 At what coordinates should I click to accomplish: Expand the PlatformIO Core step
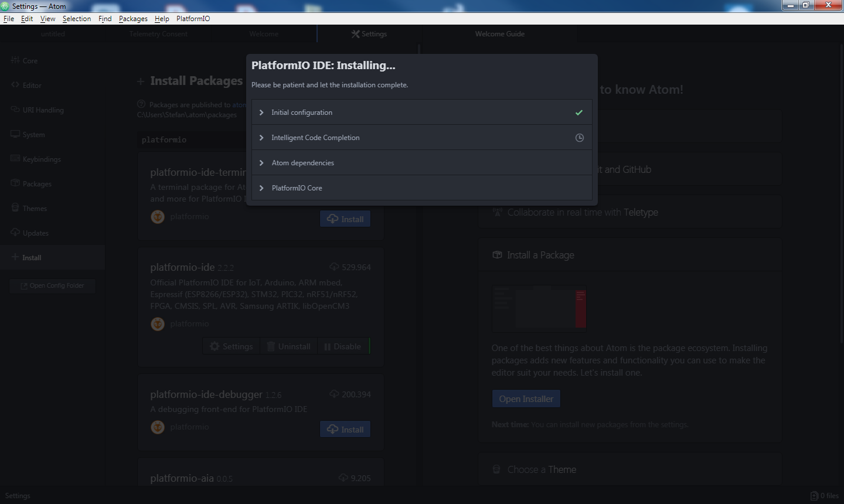pos(421,188)
